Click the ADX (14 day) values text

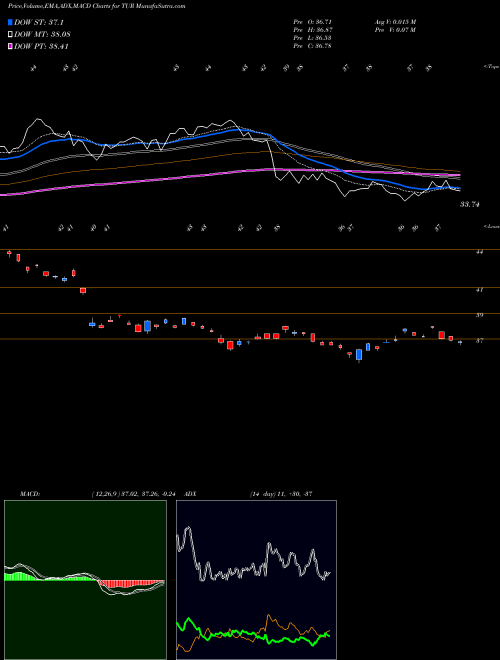coord(281,494)
